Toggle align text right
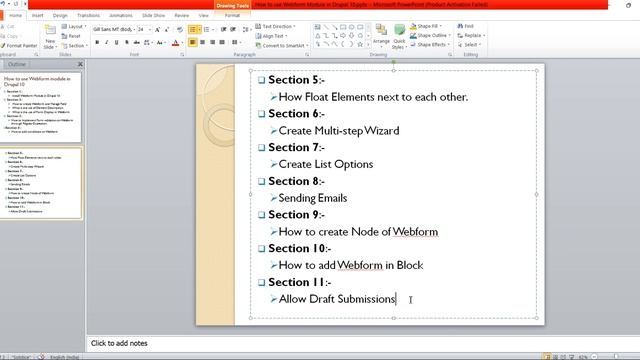Image resolution: width=640 pixels, height=360 pixels. tap(212, 42)
